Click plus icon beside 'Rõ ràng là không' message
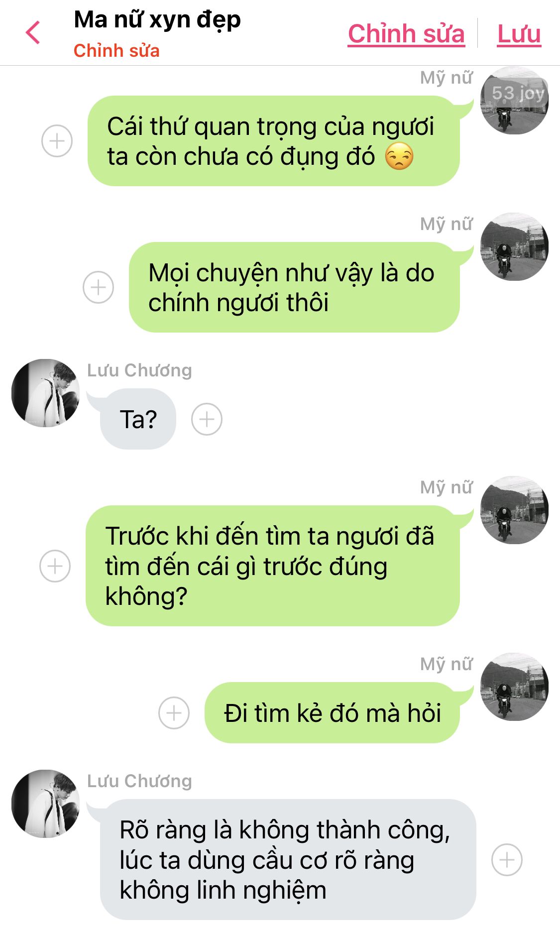560x932 pixels. [x=507, y=859]
